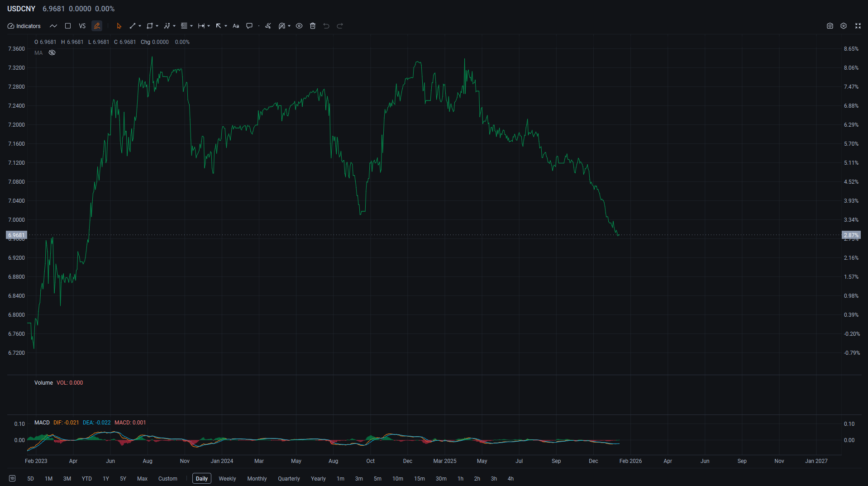Expand the arrow tool dropdown
Image resolution: width=868 pixels, height=486 pixels.
[226, 26]
